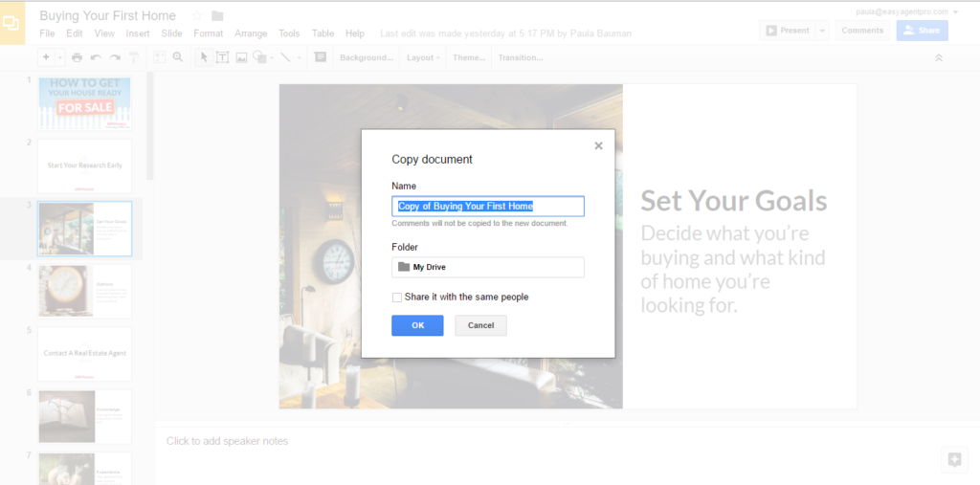Click the copy Name input field

pyautogui.click(x=488, y=207)
